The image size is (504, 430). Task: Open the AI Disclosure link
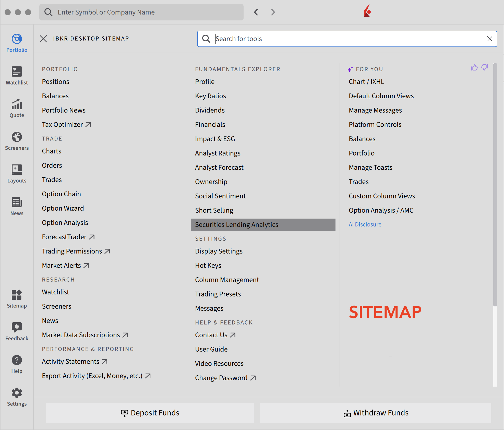coord(365,224)
